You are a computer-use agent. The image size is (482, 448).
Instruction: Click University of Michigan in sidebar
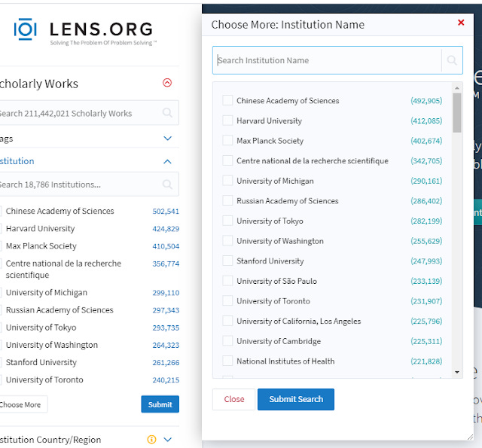click(47, 293)
